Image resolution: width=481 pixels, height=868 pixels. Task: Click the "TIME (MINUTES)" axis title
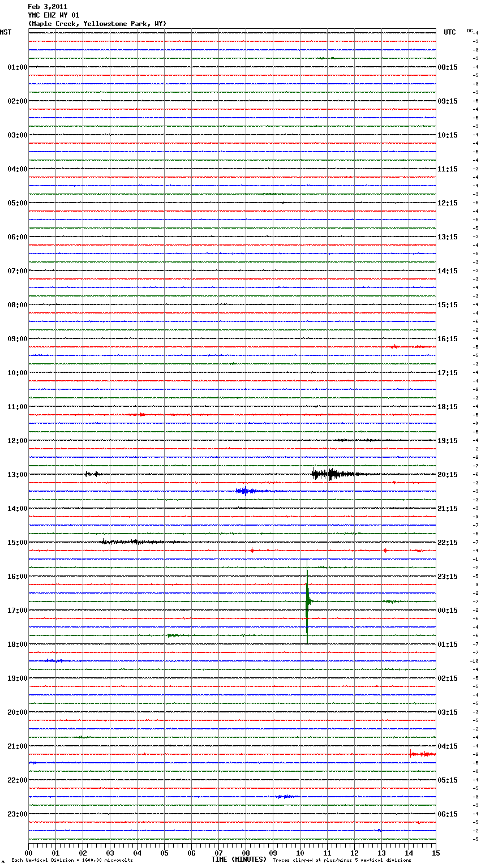point(239,860)
